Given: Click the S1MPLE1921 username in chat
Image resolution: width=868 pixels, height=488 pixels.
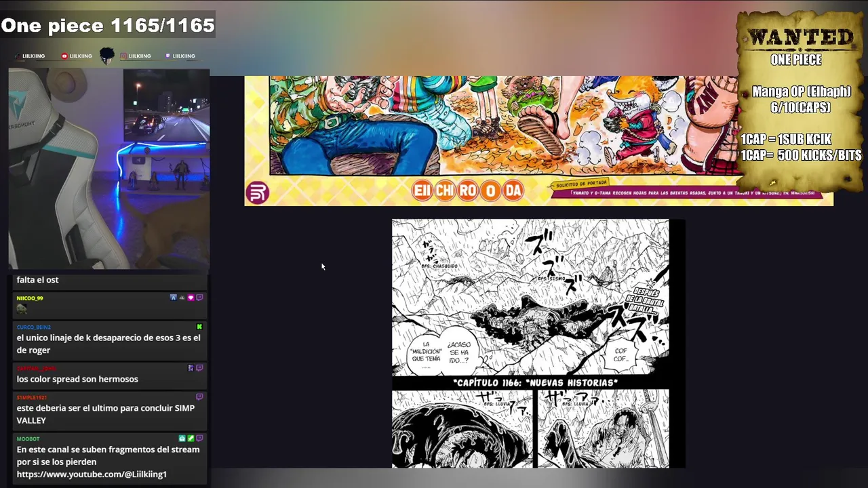Looking at the screenshot, I should click(x=32, y=397).
